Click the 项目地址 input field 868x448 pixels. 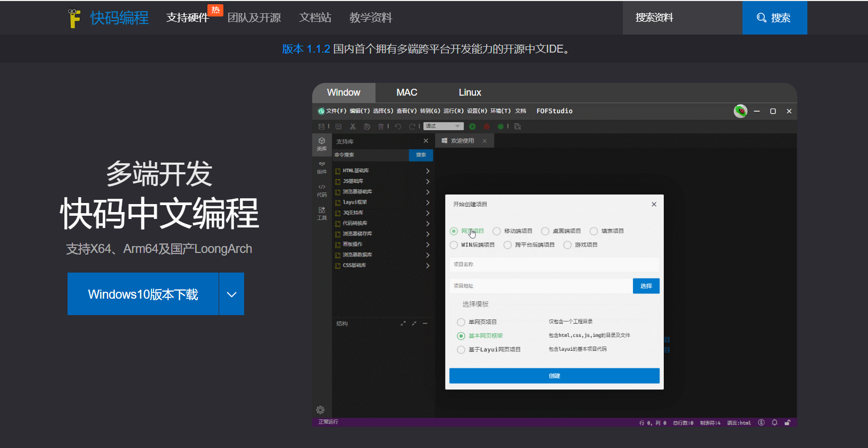541,286
